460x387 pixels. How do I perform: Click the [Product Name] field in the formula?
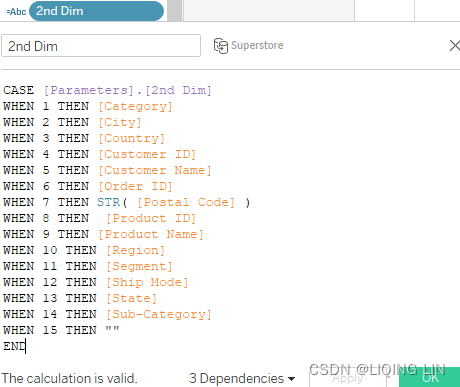click(151, 234)
